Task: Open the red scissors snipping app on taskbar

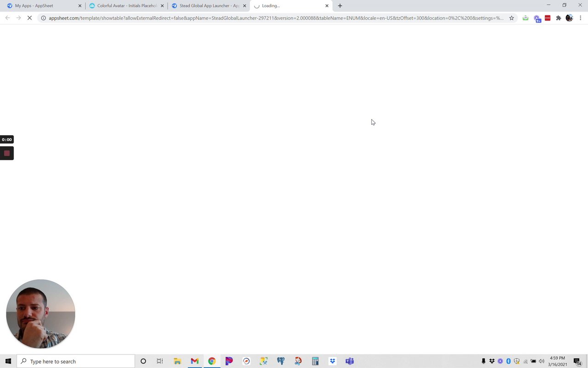Action: [x=298, y=361]
